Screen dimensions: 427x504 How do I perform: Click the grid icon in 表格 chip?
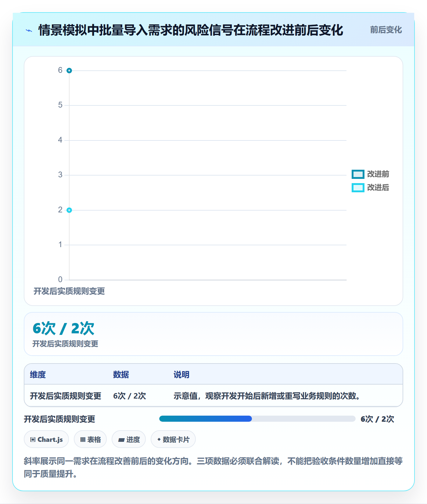(x=83, y=440)
